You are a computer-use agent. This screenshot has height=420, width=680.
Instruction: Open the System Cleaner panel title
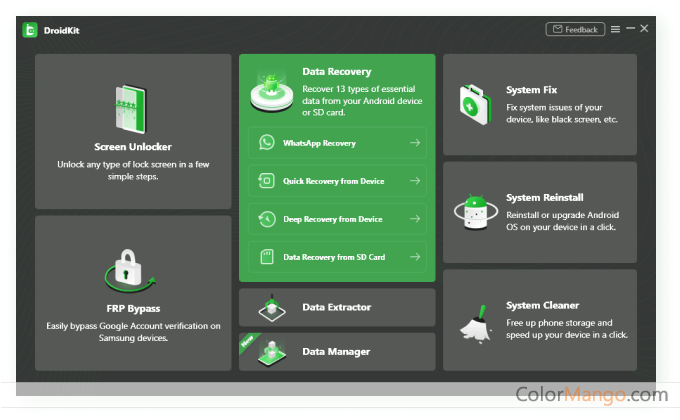(x=542, y=305)
